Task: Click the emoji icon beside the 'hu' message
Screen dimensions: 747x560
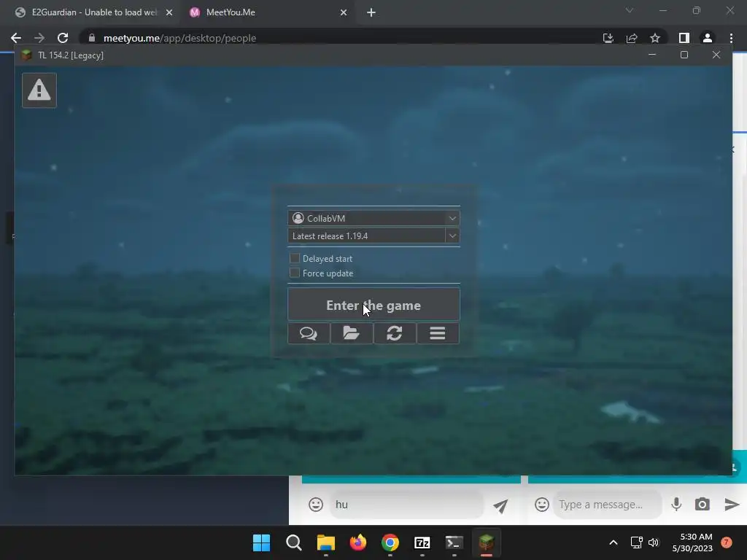Action: (315, 505)
